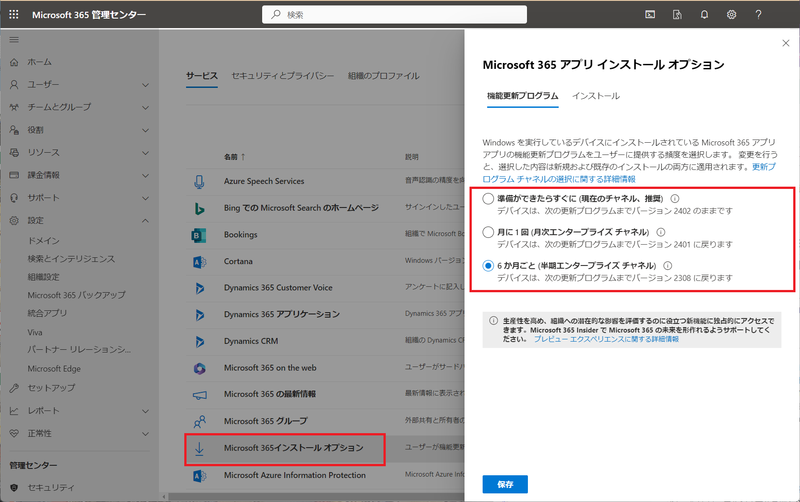
Task: Select 6か月ごと semi-annual enterprise channel radio
Action: [x=488, y=266]
